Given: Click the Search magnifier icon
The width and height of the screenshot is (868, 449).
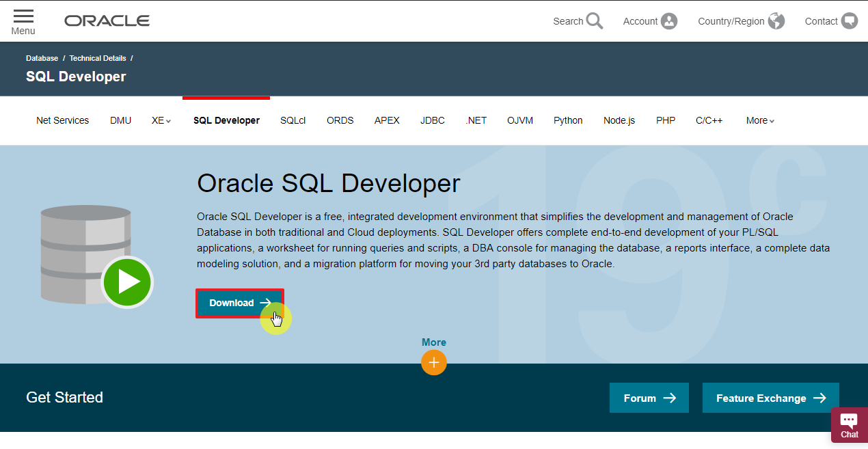Looking at the screenshot, I should tap(595, 21).
